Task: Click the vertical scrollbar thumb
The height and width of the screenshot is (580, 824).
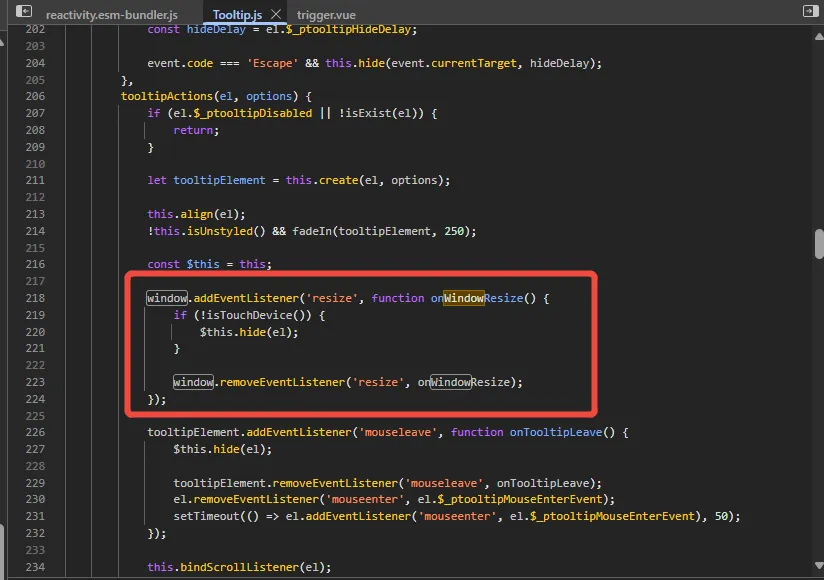Action: coord(819,244)
